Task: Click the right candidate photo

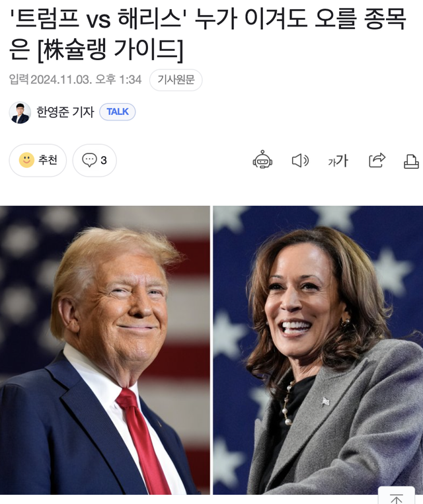Action: [x=318, y=350]
